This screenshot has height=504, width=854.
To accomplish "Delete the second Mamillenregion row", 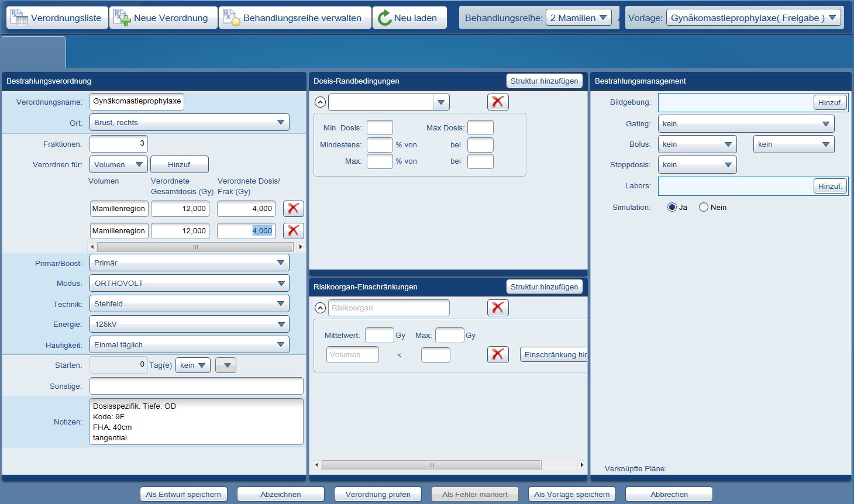I will 293,231.
